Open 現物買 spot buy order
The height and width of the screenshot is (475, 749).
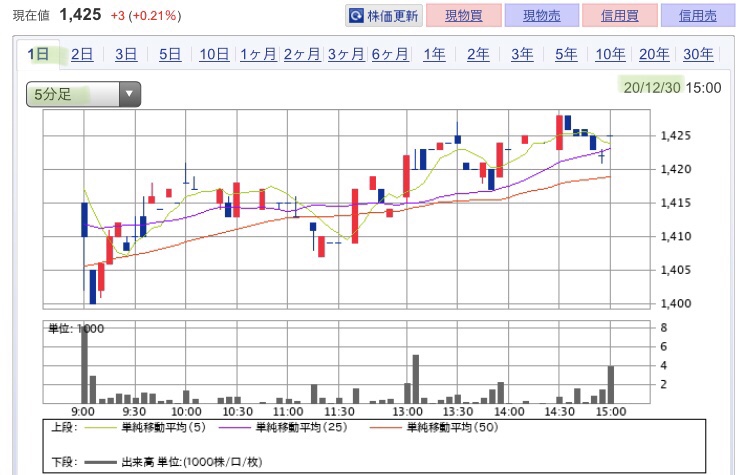[464, 16]
